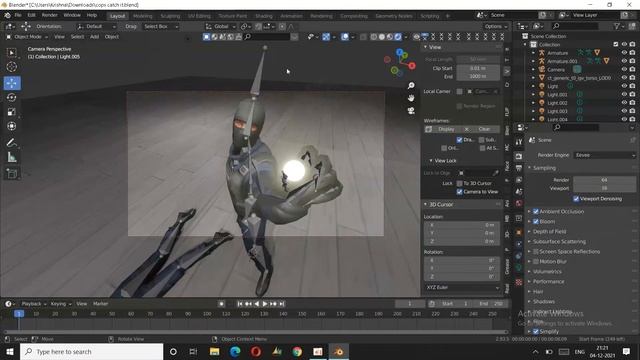Open the Global transform orientation dropdown

click(x=221, y=26)
